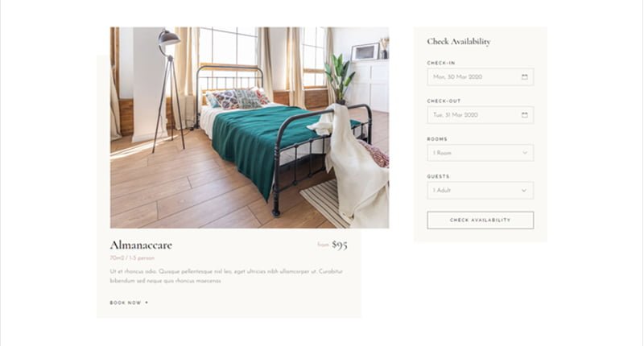The image size is (644, 346).
Task: Click the $95 price label
Action: point(340,245)
